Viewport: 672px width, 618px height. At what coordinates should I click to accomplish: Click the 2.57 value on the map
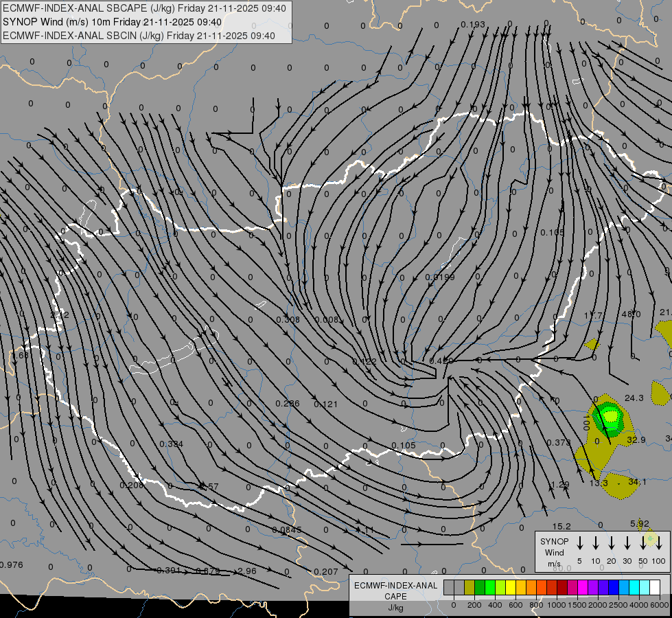(x=209, y=486)
